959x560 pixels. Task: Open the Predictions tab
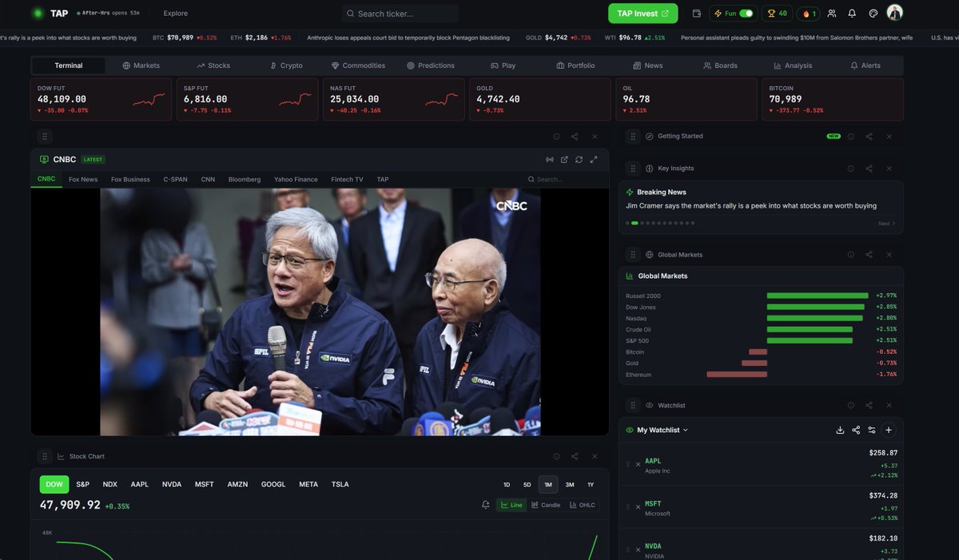pos(431,66)
